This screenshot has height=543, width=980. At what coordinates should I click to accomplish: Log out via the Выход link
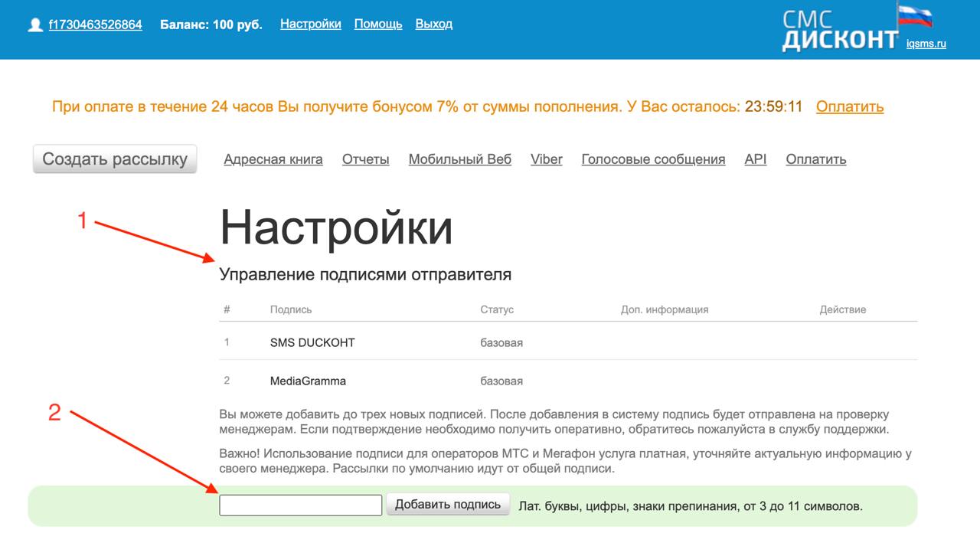point(433,24)
